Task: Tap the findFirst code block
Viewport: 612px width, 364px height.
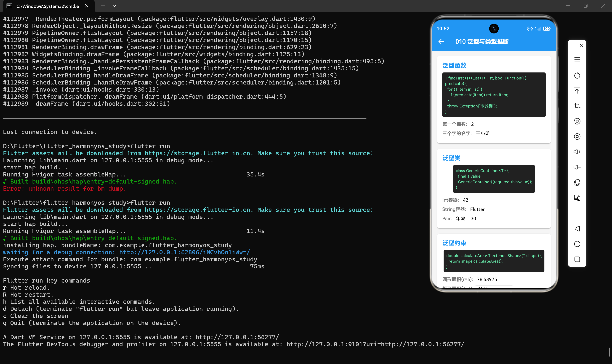Action: point(494,95)
